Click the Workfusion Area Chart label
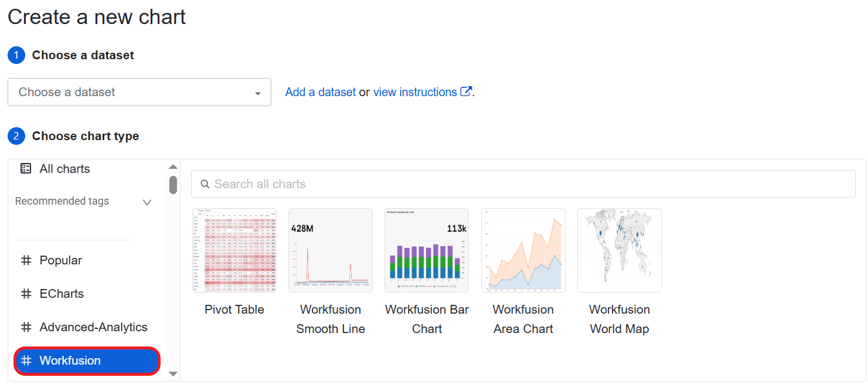This screenshot has height=384, width=868. [x=523, y=319]
